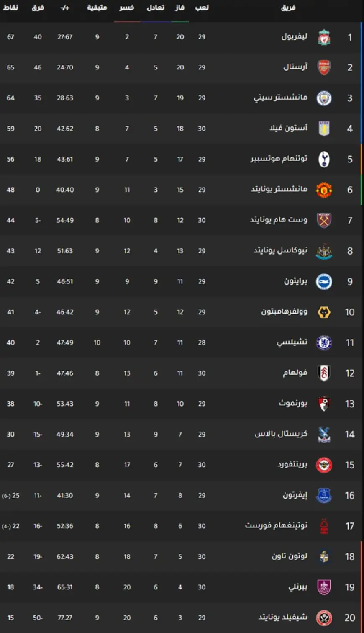Image resolution: width=364 pixels, height=633 pixels.
Task: Select the Sheffield United crest icon
Action: [x=324, y=618]
